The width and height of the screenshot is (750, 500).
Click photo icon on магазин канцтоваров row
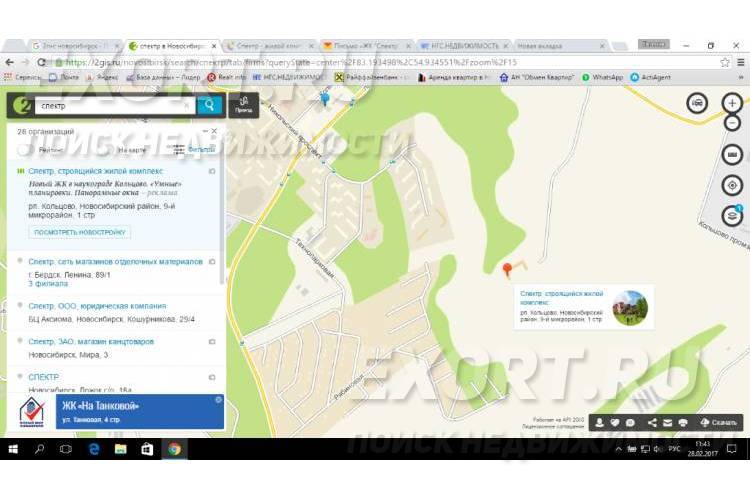click(212, 342)
